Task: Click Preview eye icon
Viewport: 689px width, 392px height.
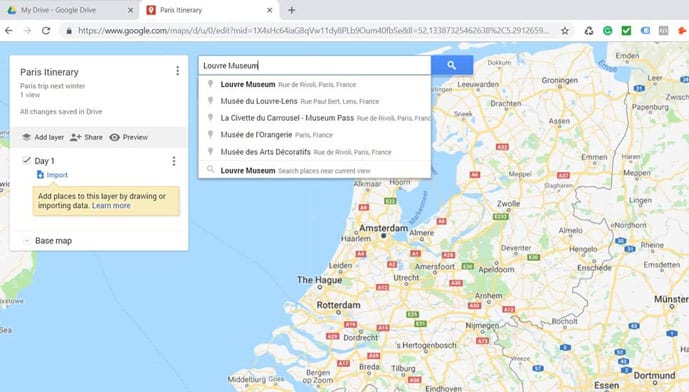Action: click(115, 137)
